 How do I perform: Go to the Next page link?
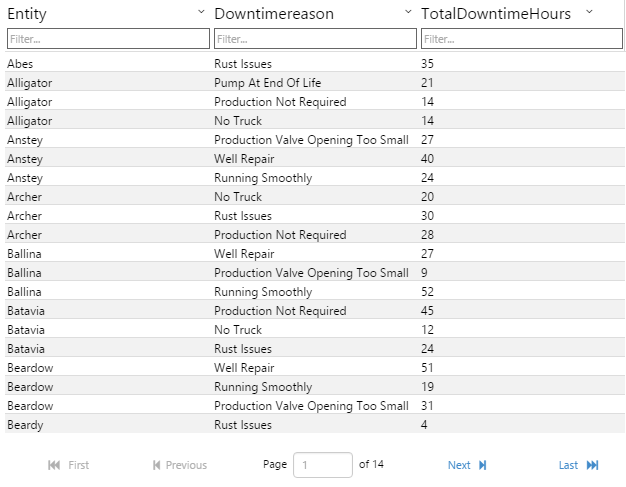click(x=459, y=465)
